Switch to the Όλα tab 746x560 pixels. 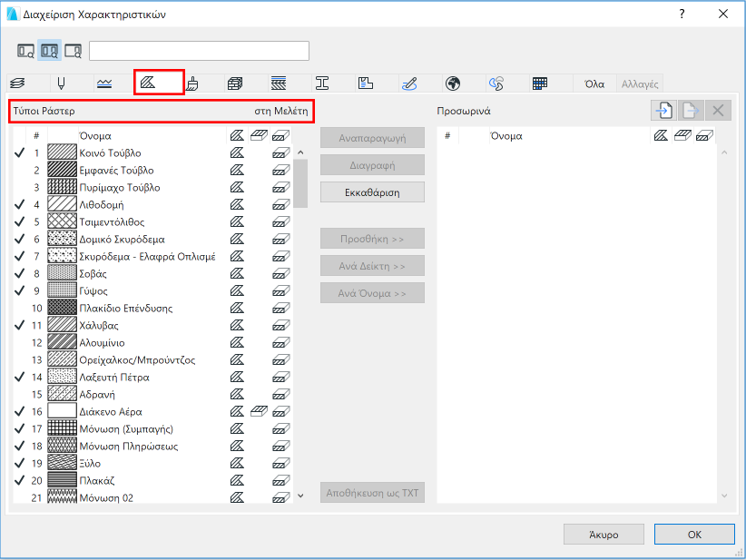point(594,84)
